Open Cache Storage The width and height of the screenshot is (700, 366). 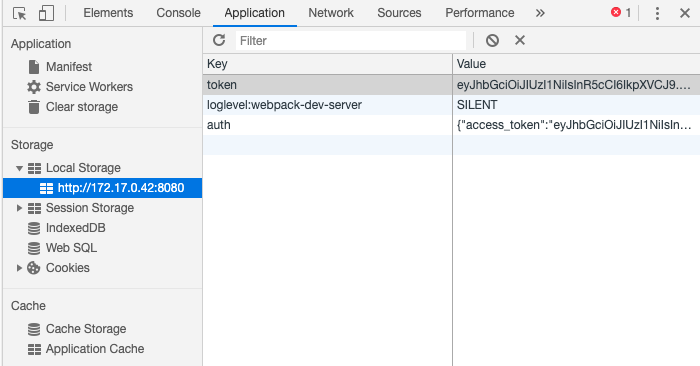tap(86, 329)
